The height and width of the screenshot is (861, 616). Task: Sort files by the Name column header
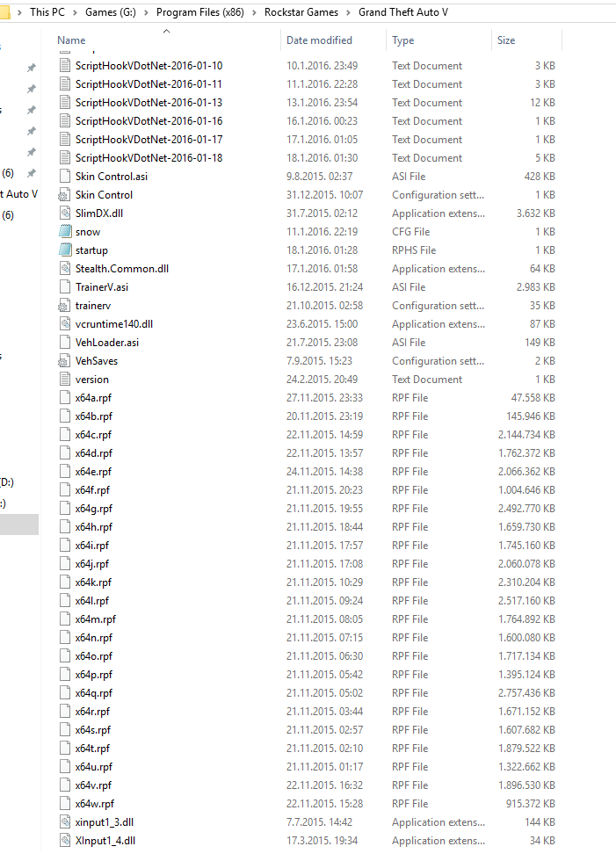click(x=71, y=40)
